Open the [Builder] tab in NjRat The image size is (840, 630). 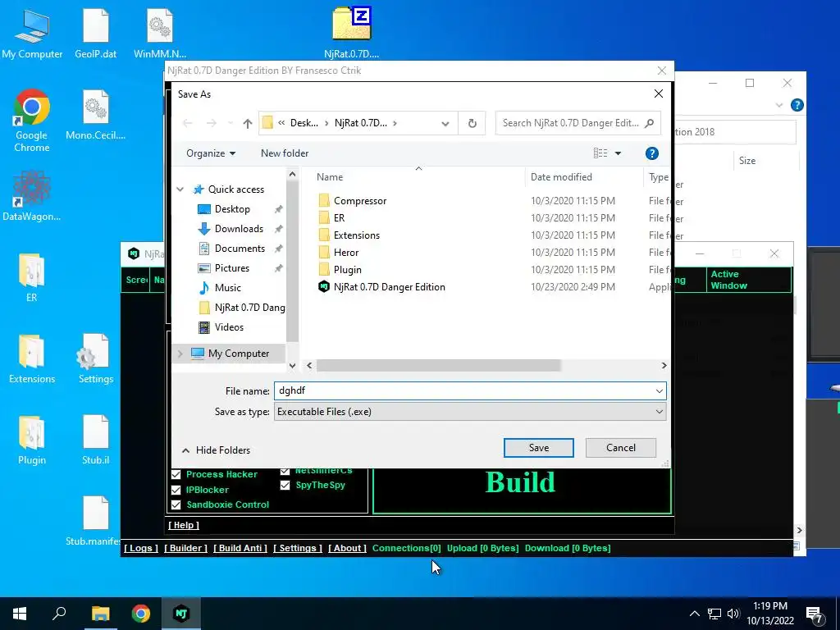[x=185, y=549]
